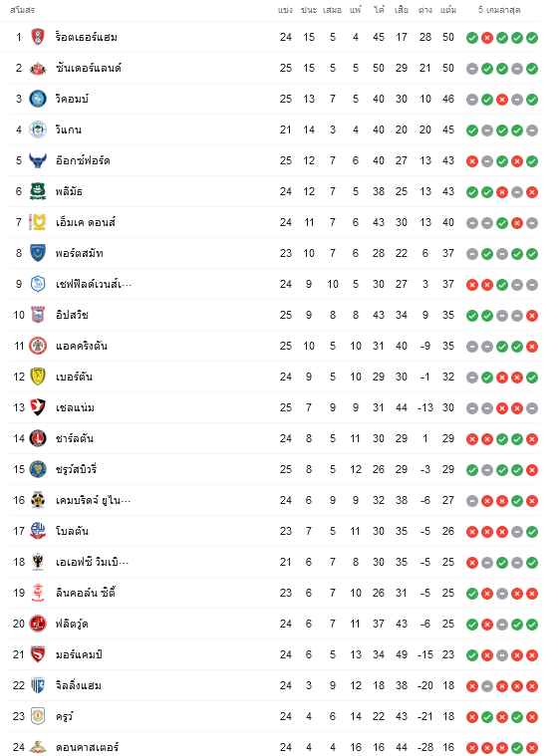Click the Gillingham striped crest in row 22
Viewport: 560px width, 756px height.
tap(38, 685)
